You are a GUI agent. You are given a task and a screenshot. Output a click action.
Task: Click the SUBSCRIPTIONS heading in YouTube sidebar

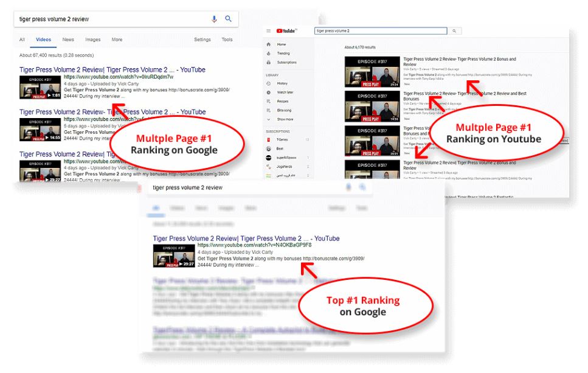point(278,131)
